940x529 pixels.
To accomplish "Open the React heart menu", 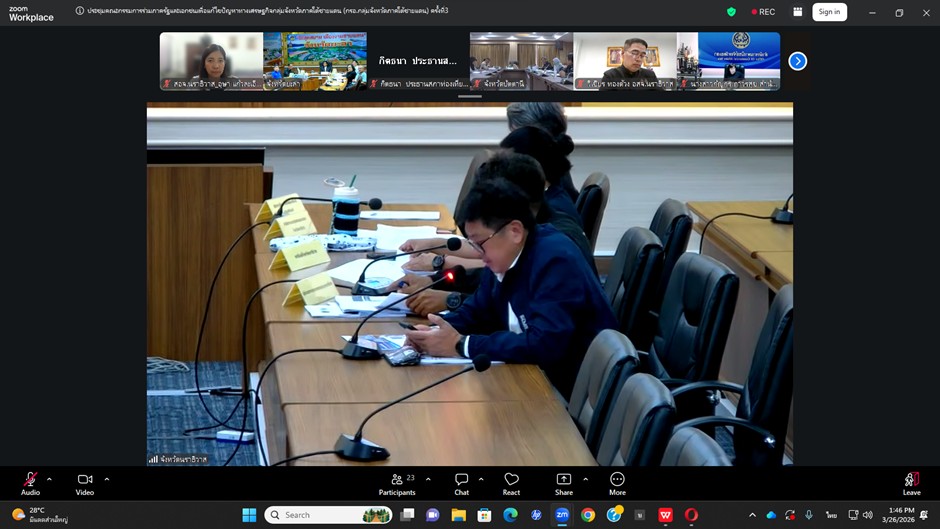I will (511, 481).
